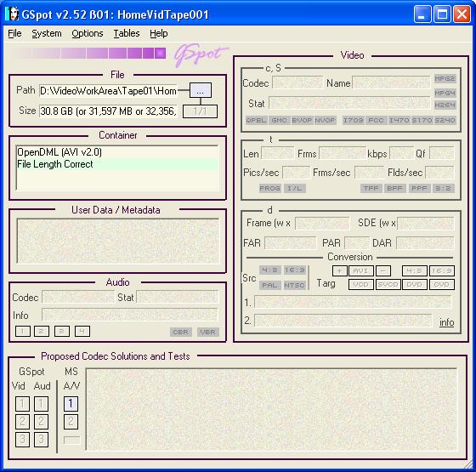476x472 pixels.
Task: Click the FCC indicator
Action: tap(376, 120)
